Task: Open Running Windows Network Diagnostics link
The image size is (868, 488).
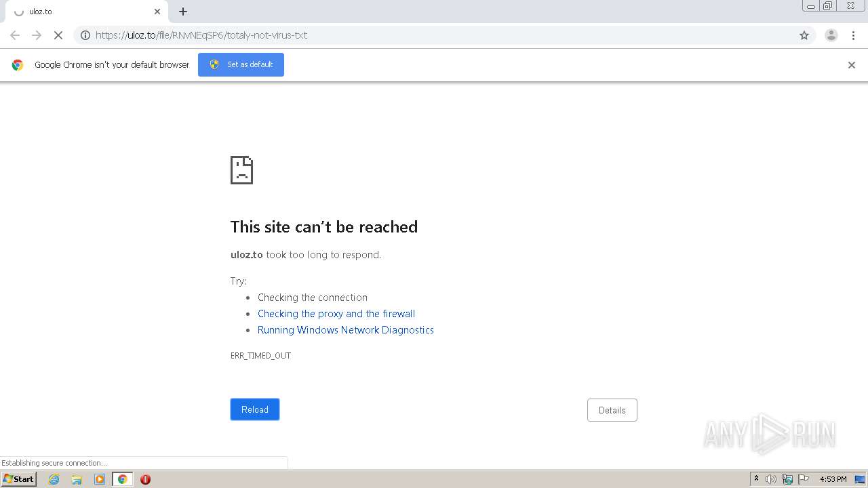Action: [x=346, y=330]
